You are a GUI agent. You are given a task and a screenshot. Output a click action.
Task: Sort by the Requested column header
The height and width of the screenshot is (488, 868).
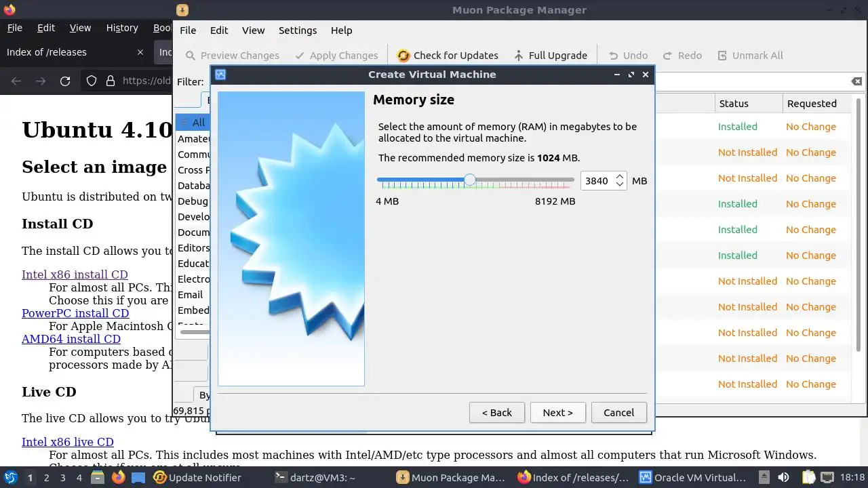816,103
